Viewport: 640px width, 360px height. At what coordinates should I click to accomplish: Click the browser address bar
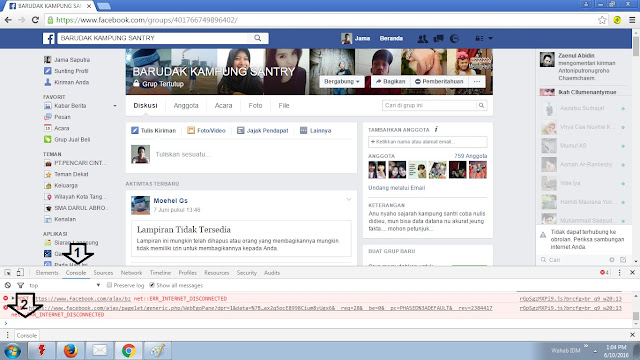[320, 20]
